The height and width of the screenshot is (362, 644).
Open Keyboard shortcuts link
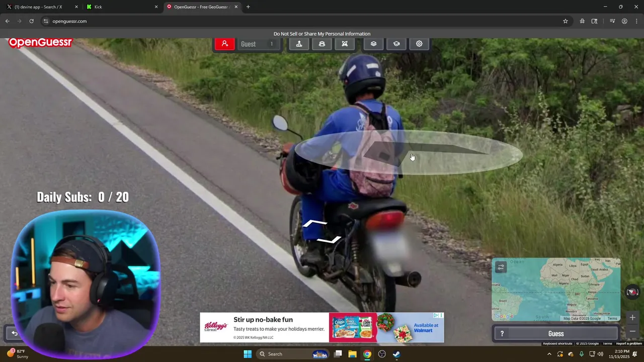point(557,343)
